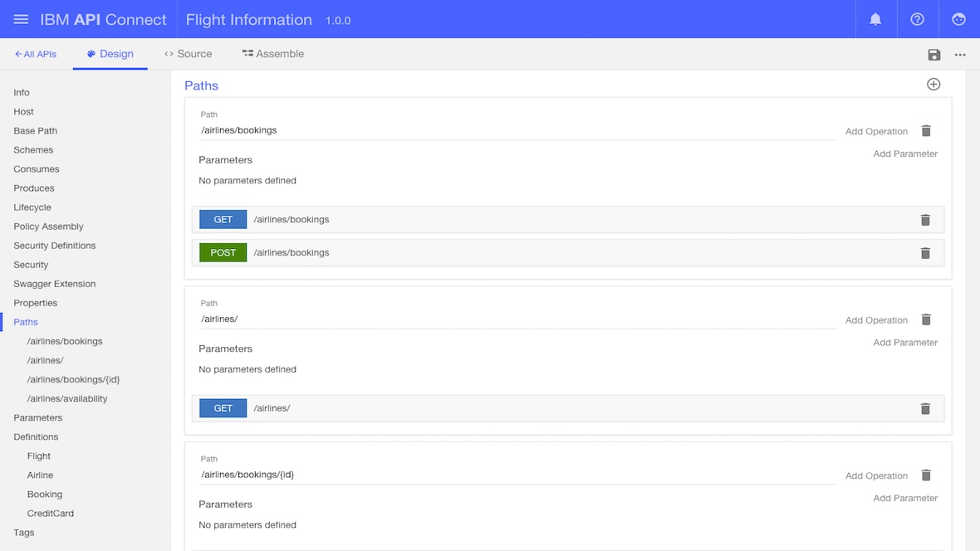Open the CreditCard definition in sidebar
The width and height of the screenshot is (980, 551).
pyautogui.click(x=51, y=514)
